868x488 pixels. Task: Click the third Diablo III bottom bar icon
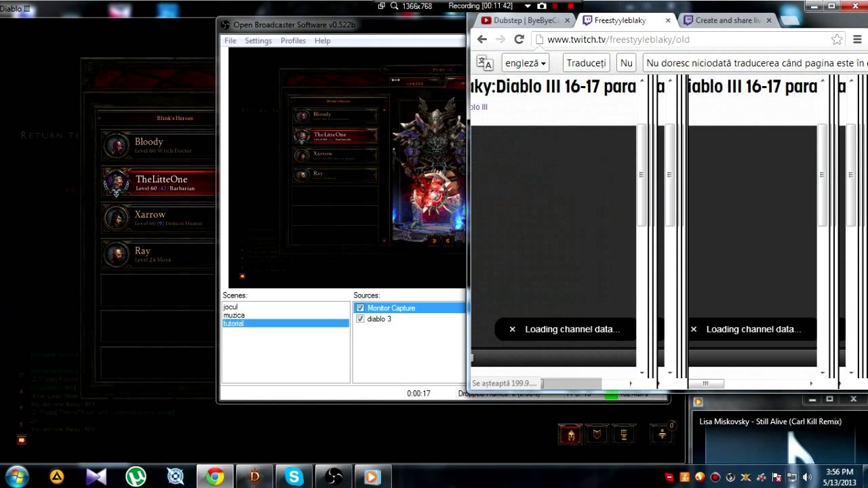tap(623, 434)
